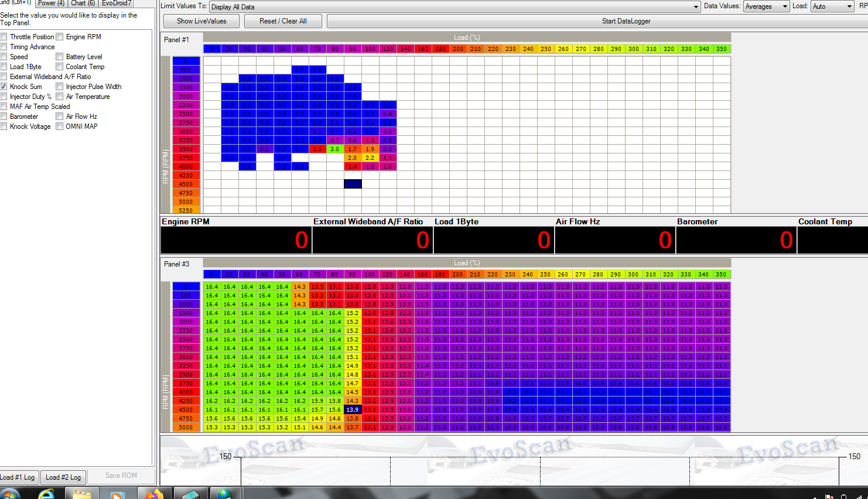Image resolution: width=868 pixels, height=499 pixels.
Task: Expand the Limit Values To dropdown
Action: point(696,7)
